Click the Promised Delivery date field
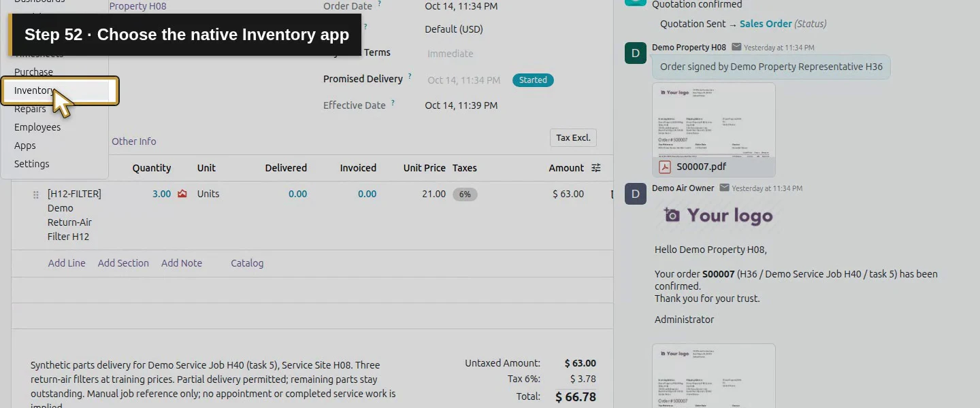The height and width of the screenshot is (408, 980). click(x=464, y=80)
